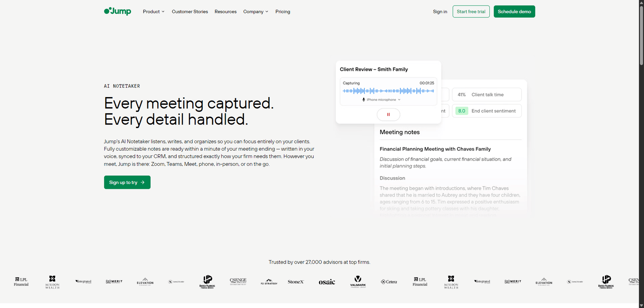Go to the Resources menu item
The width and height of the screenshot is (644, 308).
tap(225, 12)
